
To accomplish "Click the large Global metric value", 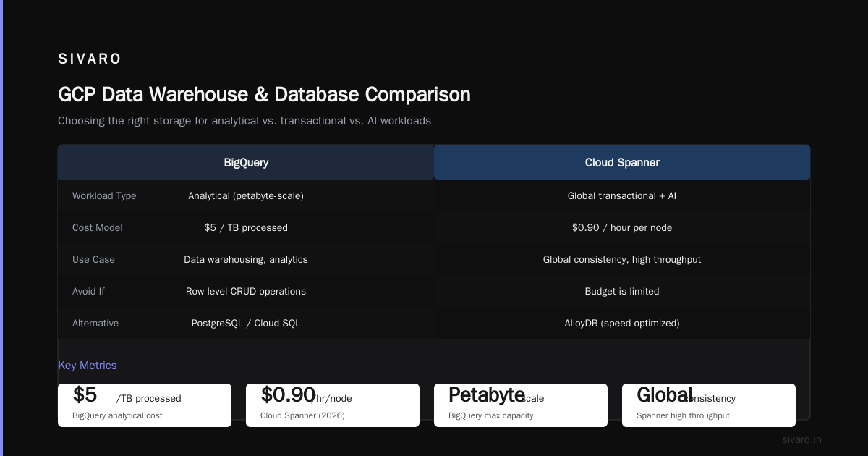I will 664,395.
